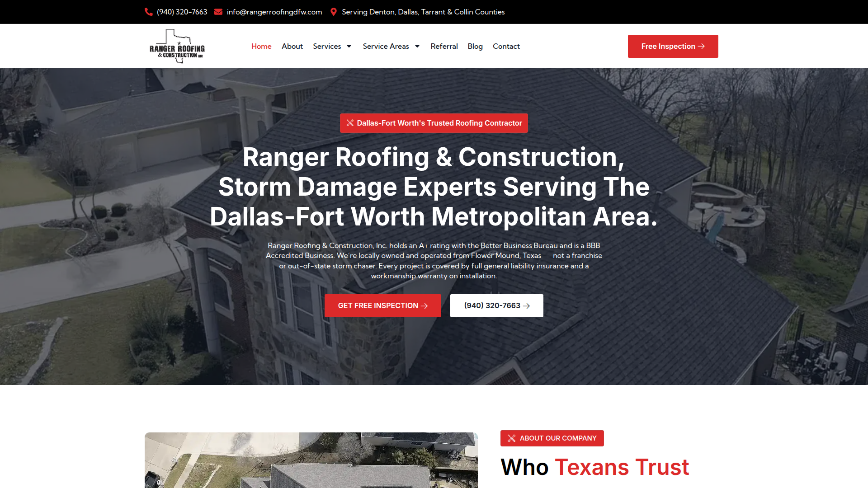Open the Services menu item
Viewport: 868px width, 488px height.
tap(327, 46)
